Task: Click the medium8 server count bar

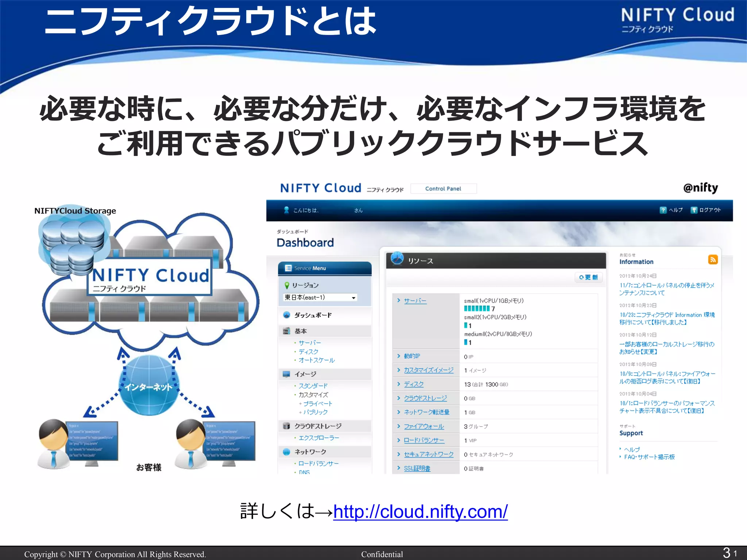Action: pos(466,342)
